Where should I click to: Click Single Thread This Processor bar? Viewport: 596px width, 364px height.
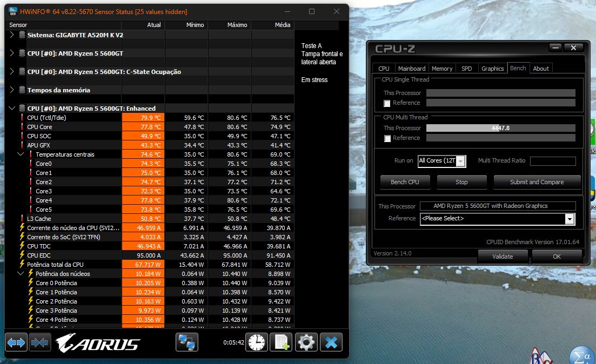click(x=500, y=93)
